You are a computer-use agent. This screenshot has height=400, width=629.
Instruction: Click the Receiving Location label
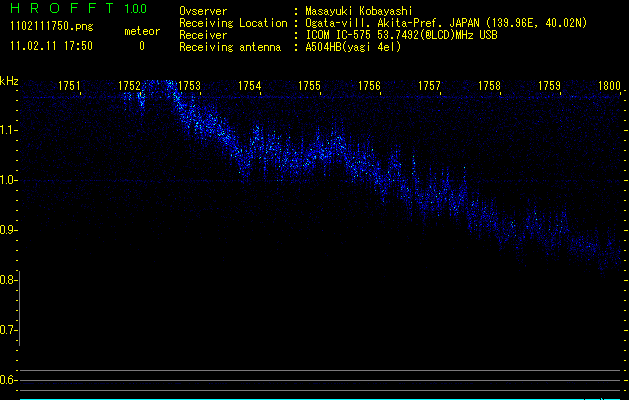click(233, 23)
